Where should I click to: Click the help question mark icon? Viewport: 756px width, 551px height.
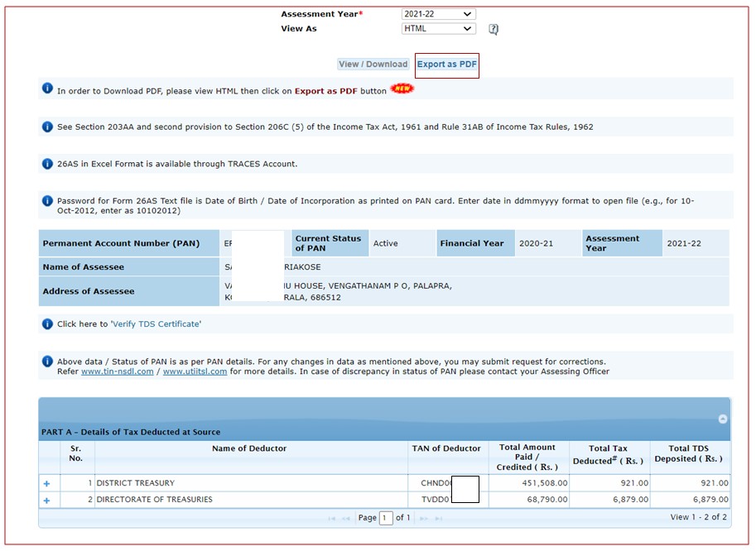(x=494, y=30)
